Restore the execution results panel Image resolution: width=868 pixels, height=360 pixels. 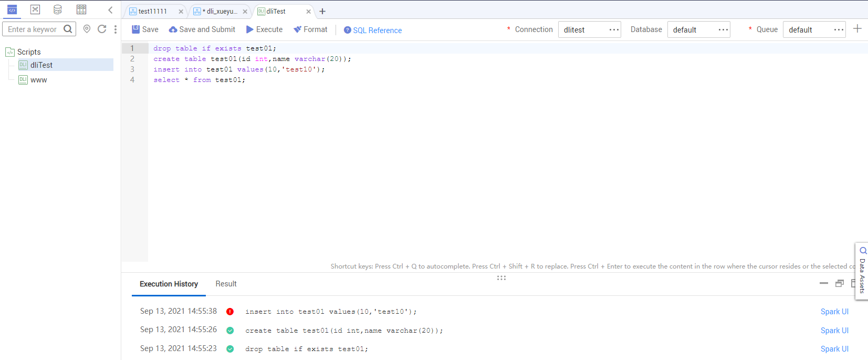tap(840, 283)
